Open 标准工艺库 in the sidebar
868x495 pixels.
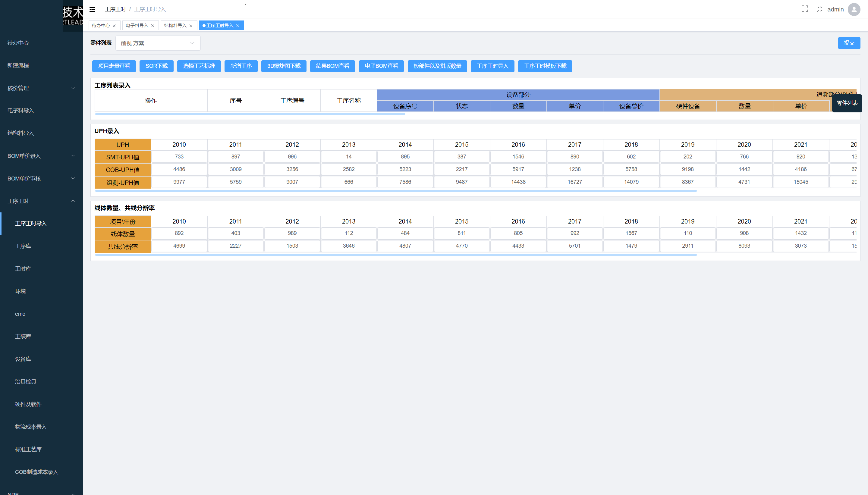pyautogui.click(x=41, y=450)
